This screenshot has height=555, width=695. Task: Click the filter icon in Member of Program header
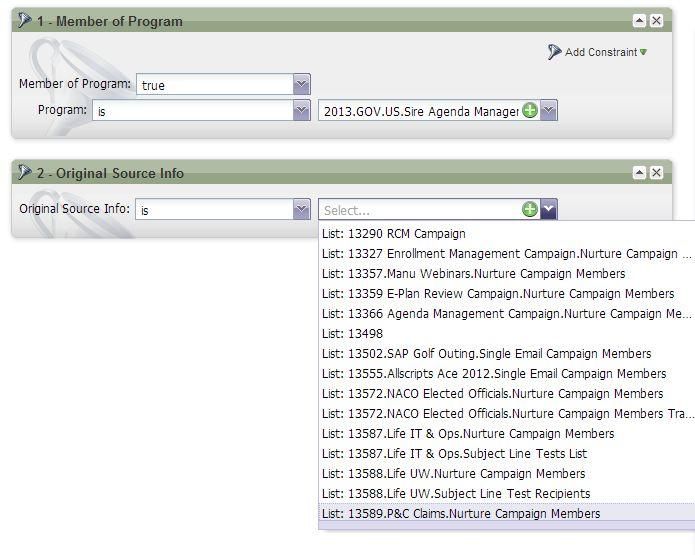click(x=25, y=21)
